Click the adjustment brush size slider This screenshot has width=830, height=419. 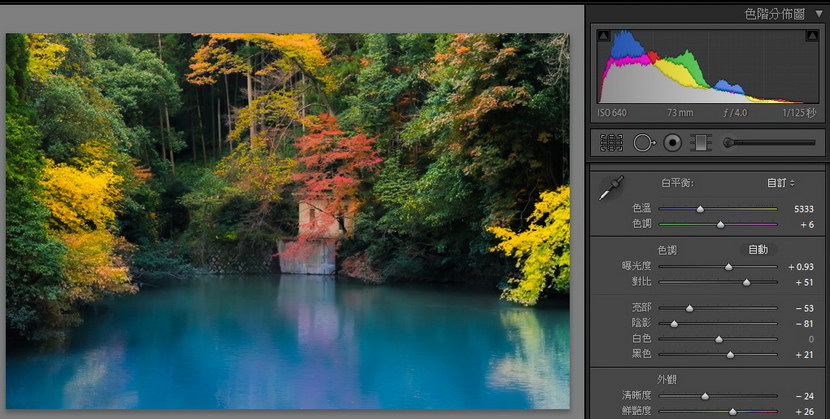point(770,143)
